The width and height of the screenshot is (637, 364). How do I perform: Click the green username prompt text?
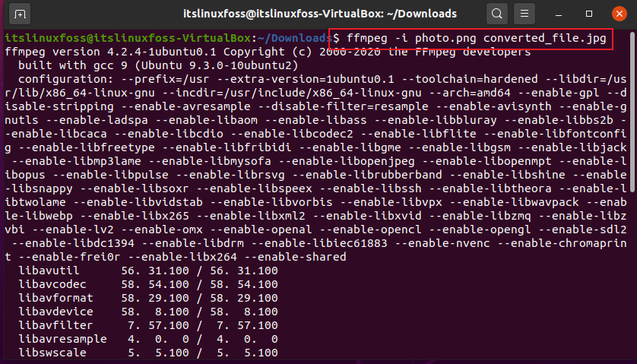(x=128, y=38)
